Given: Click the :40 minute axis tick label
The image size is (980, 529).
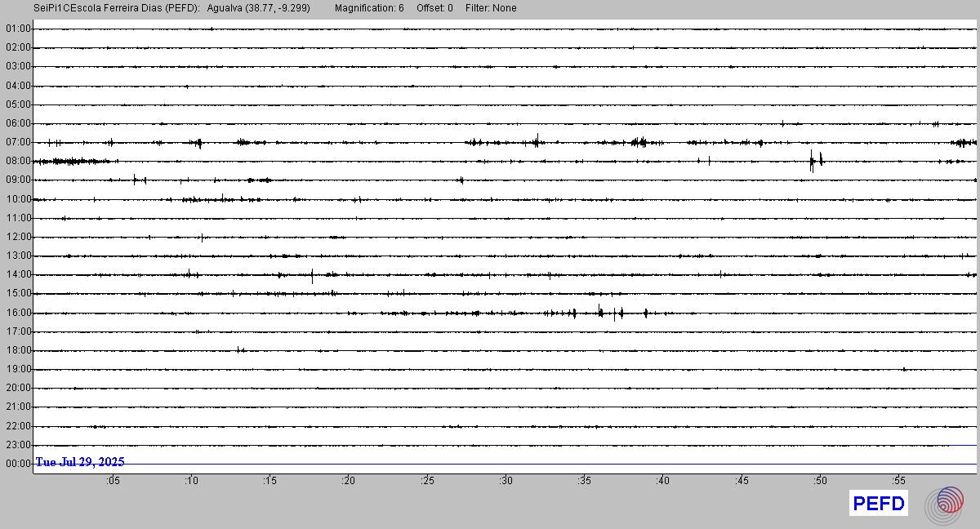Looking at the screenshot, I should [662, 481].
